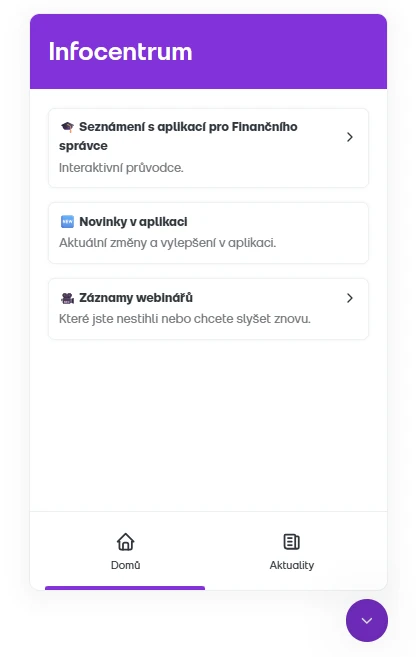Switch to the Domů tab
Viewport: 416px width, 657px height.
point(125,551)
